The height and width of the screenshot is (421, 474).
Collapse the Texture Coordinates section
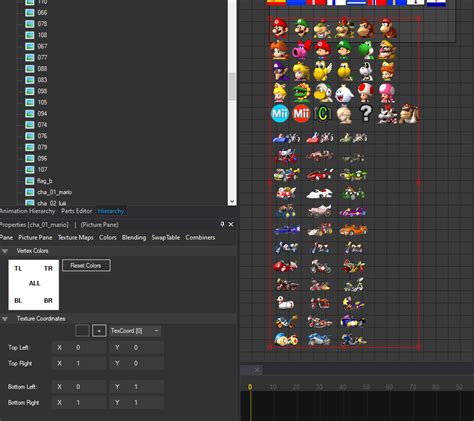click(x=5, y=319)
